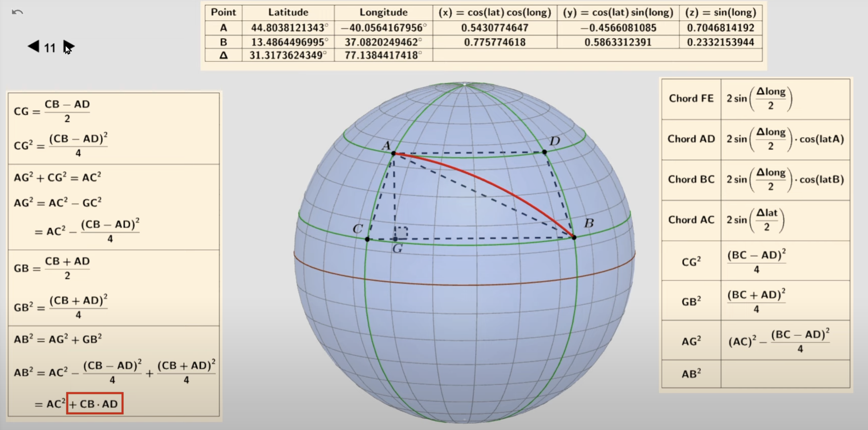Viewport: 868px width, 430px height.
Task: Select point B on the sphere
Action: point(574,237)
